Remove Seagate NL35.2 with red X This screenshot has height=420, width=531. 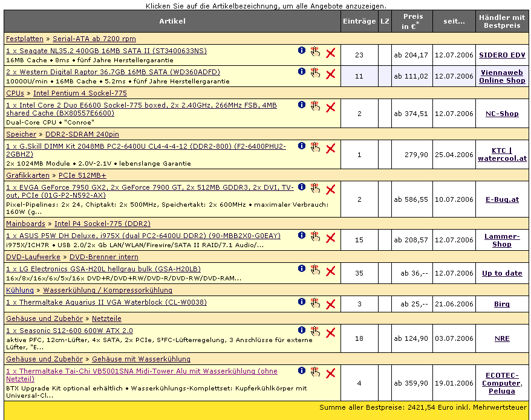331,53
